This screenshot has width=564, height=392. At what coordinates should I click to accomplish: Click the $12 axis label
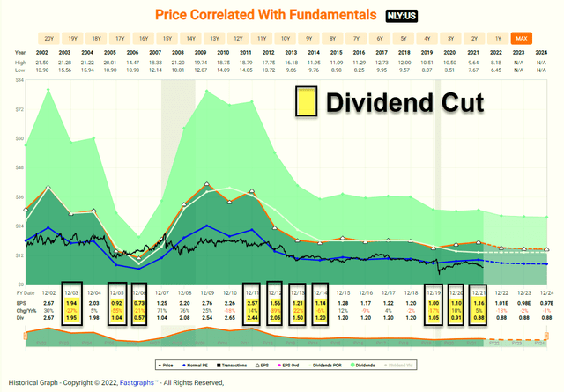click(x=19, y=255)
